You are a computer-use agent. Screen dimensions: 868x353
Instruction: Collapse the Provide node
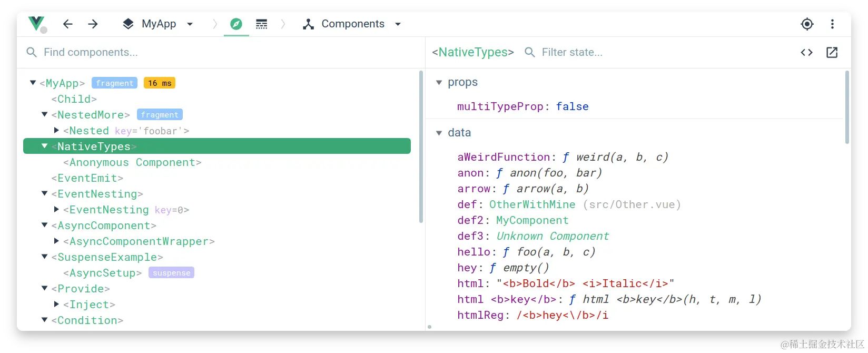click(45, 288)
